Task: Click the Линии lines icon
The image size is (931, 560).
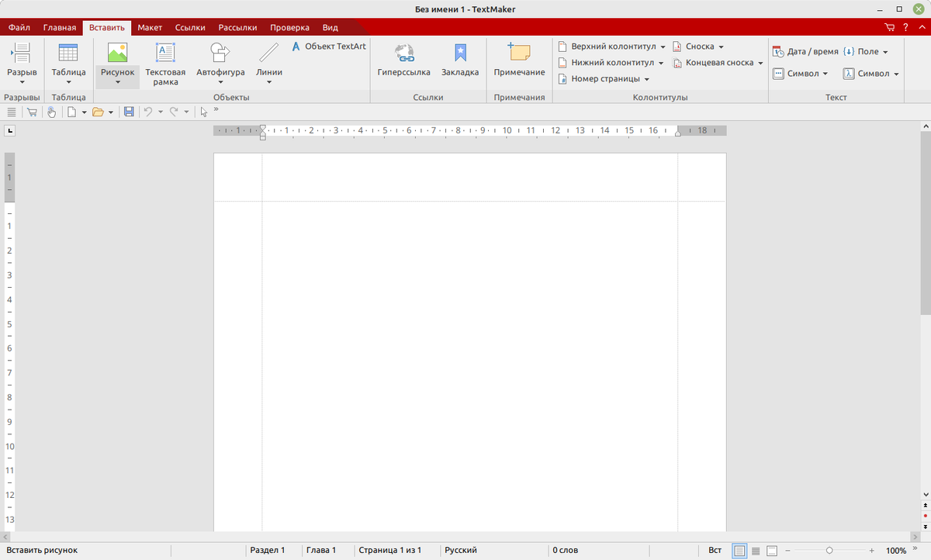Action: point(268,53)
